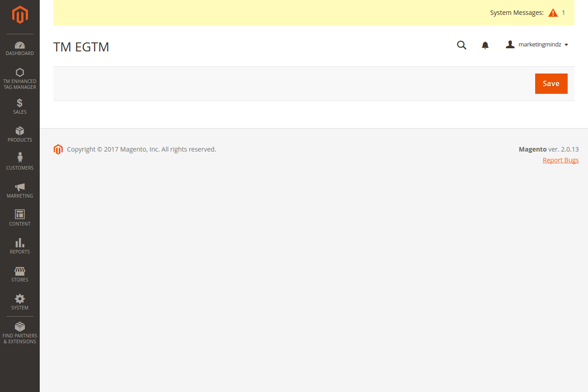Click the System Messages warning triangle
Screen dimensions: 588x392
click(553, 13)
